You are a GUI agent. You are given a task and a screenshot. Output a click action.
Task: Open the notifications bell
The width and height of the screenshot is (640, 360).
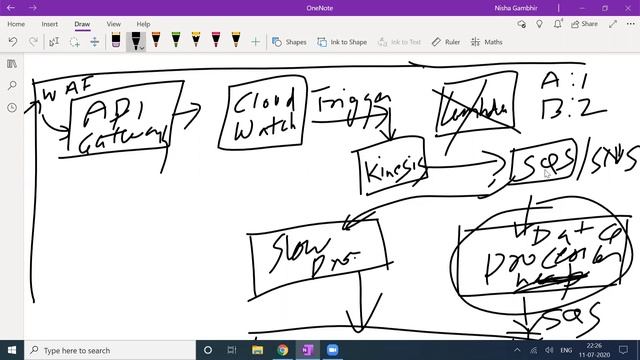pyautogui.click(x=558, y=24)
